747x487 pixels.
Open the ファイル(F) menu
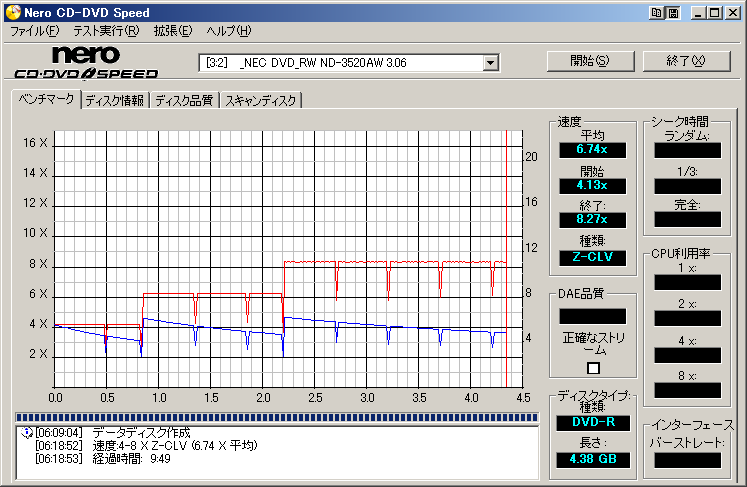(x=34, y=32)
